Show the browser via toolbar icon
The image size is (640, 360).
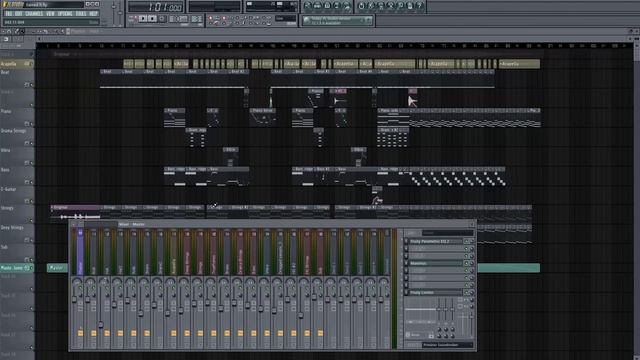point(337,6)
